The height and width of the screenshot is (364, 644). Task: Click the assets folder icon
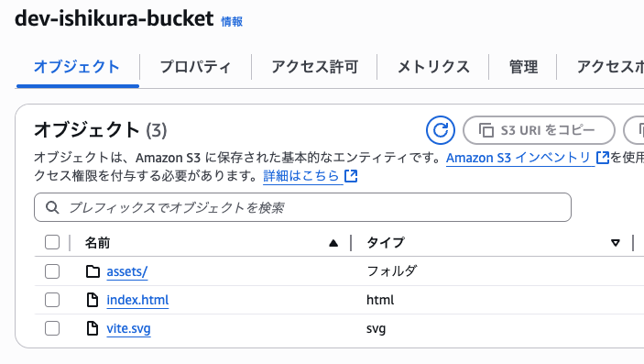[93, 271]
